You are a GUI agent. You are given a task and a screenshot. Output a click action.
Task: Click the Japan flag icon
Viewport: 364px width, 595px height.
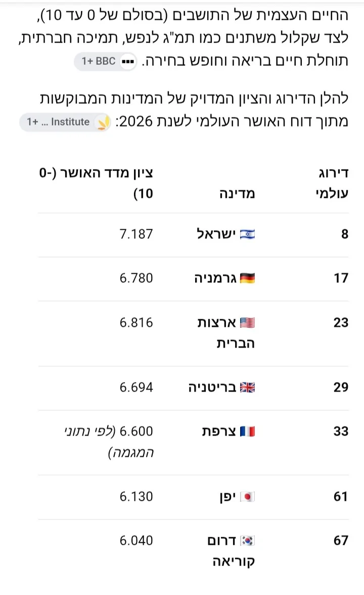247,497
